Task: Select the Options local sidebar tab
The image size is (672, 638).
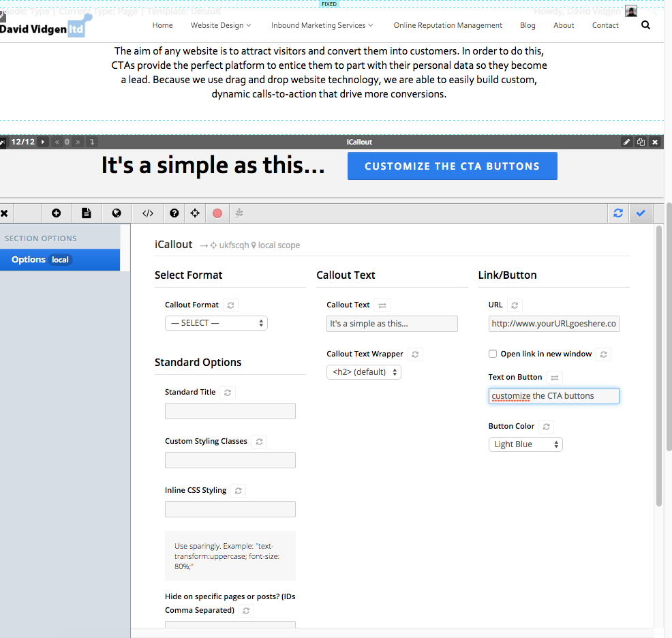Action: [60, 260]
